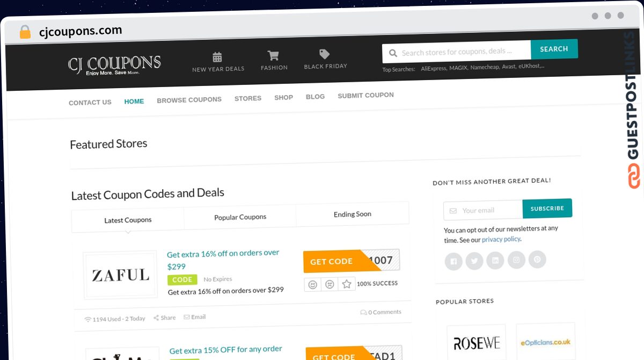Open the eOpticians.co.uk store thumbnail

546,341
